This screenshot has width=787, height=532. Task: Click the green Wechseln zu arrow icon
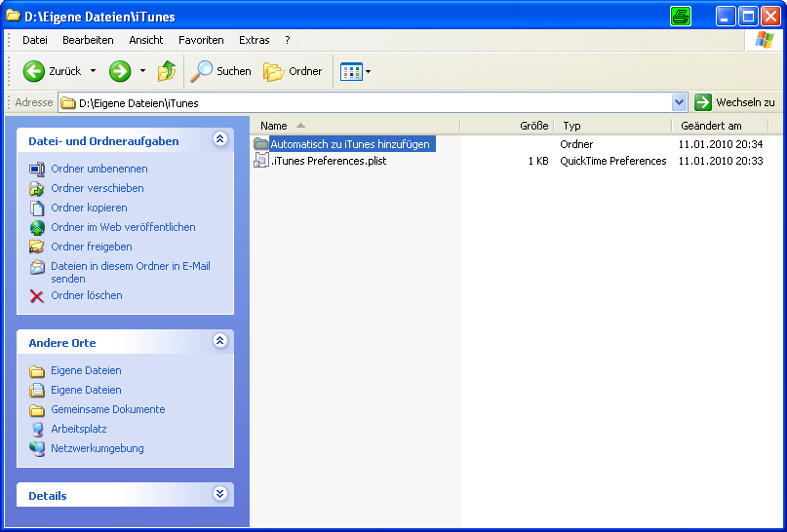(x=703, y=102)
